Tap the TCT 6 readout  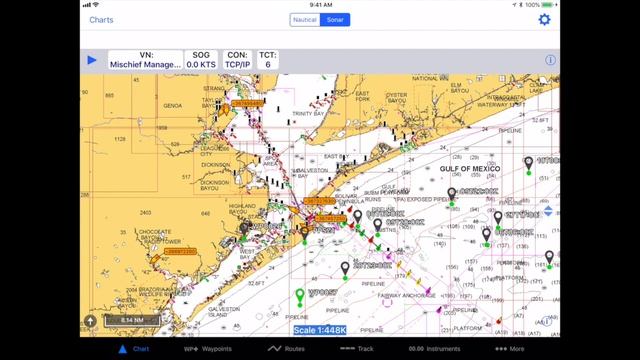268,60
